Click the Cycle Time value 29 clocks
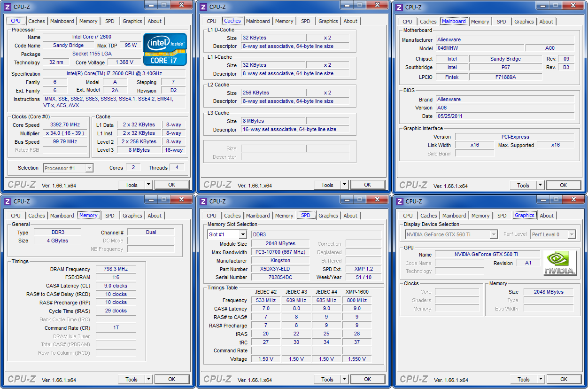 (116, 311)
